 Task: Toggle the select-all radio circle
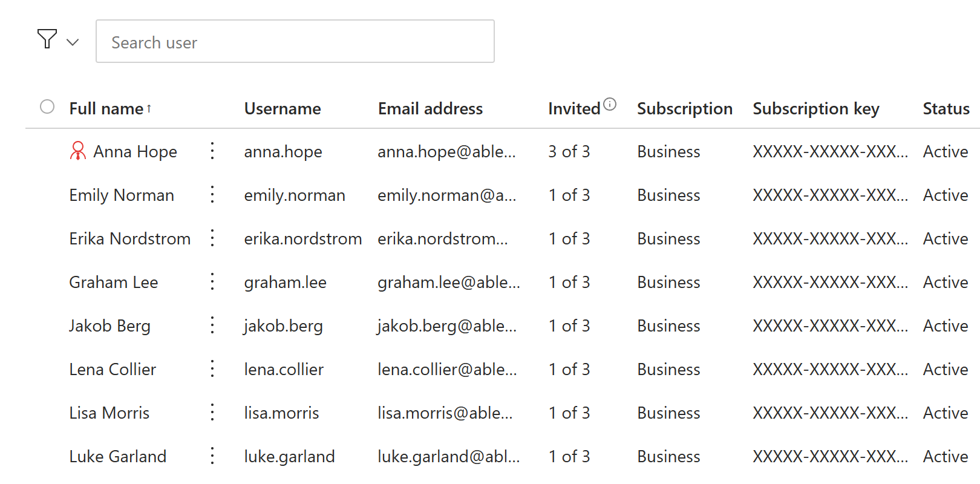[x=47, y=107]
